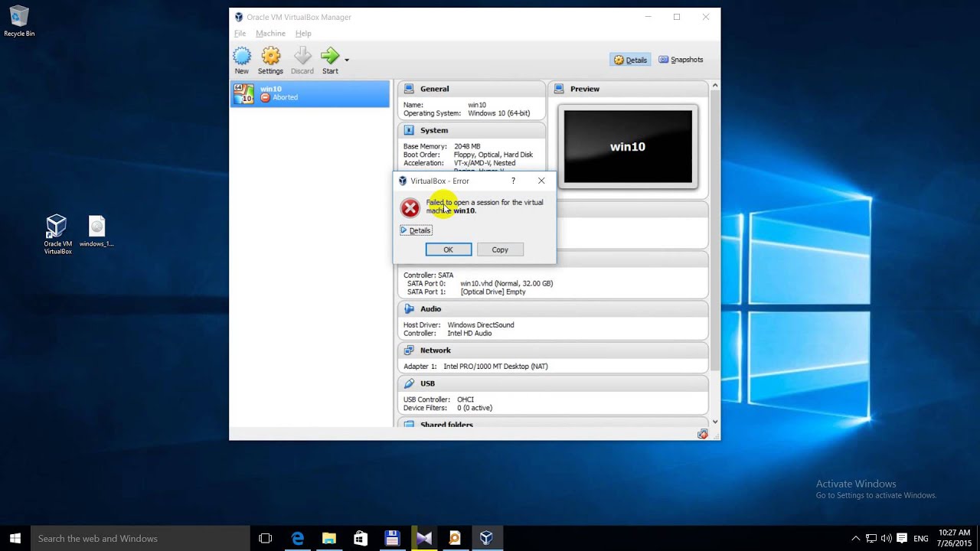Click the Network section header icon

pyautogui.click(x=409, y=350)
